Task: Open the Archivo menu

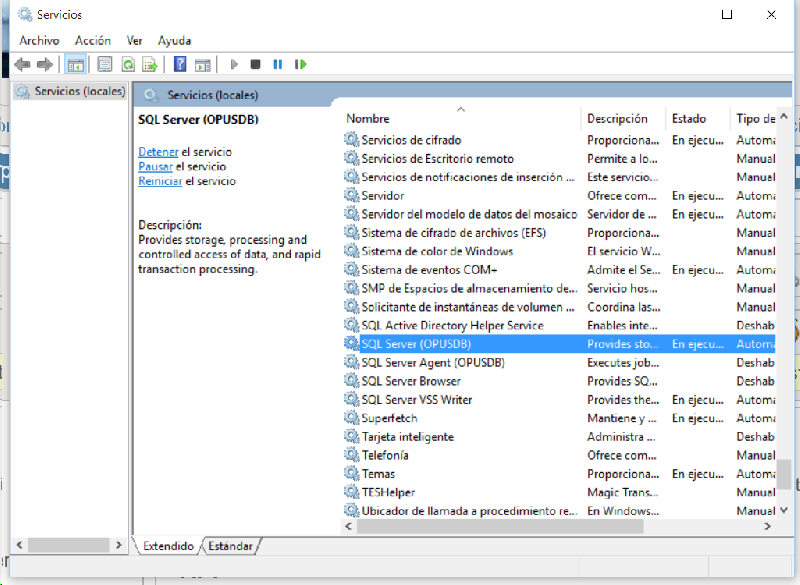Action: [x=39, y=40]
